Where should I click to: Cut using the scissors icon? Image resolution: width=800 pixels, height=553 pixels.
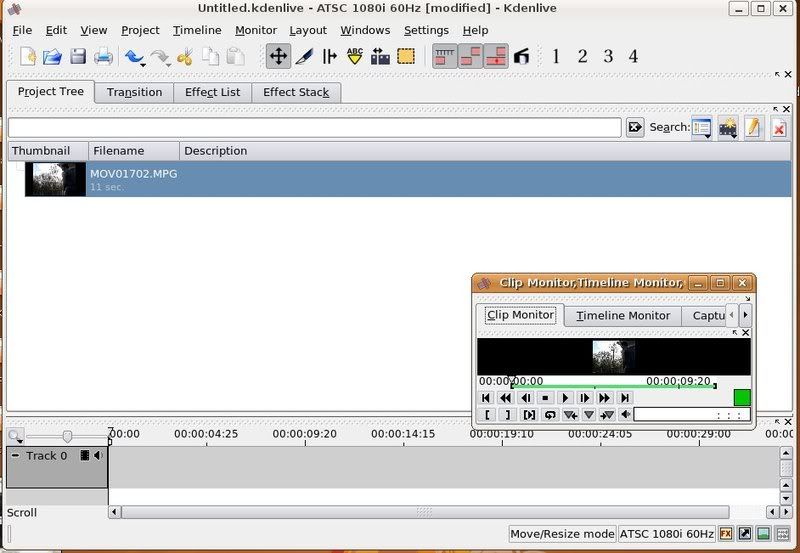185,56
